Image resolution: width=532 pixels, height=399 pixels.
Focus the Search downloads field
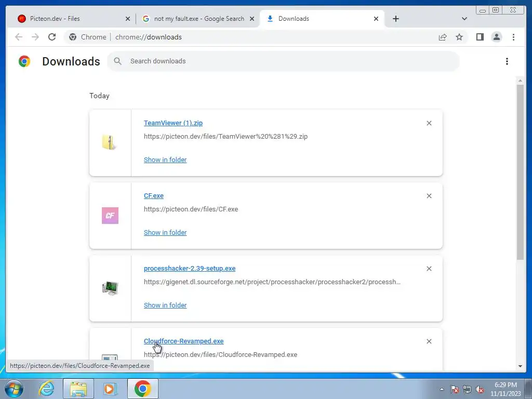click(x=283, y=61)
